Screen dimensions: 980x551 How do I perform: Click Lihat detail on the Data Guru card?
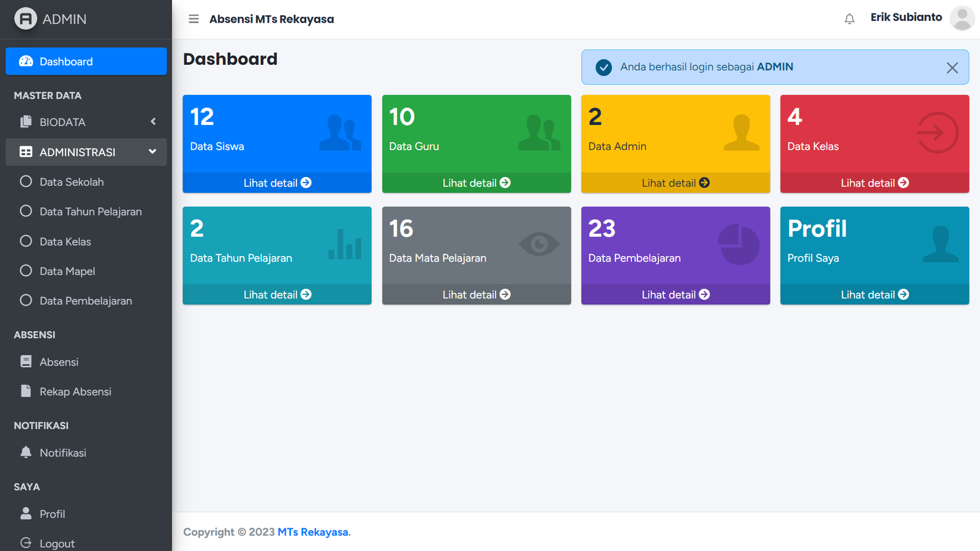click(x=476, y=183)
